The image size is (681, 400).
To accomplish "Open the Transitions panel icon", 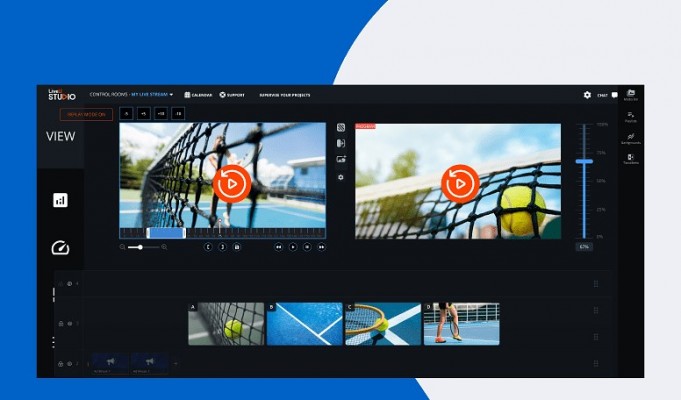I will [x=631, y=158].
